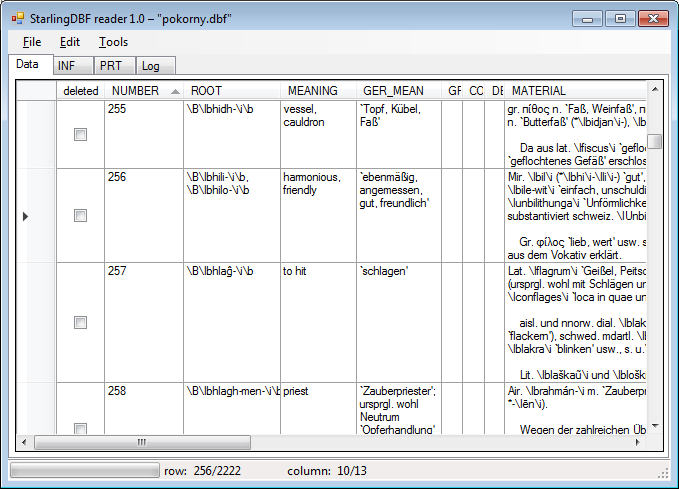Select the cell containing number 255
The image size is (679, 489).
(x=144, y=134)
